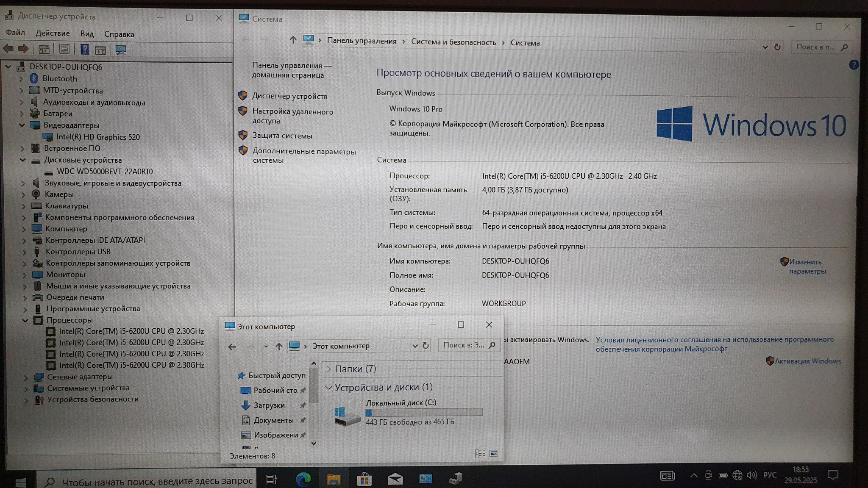
Task: Click the Refresh icon in System address bar
Action: [x=777, y=47]
